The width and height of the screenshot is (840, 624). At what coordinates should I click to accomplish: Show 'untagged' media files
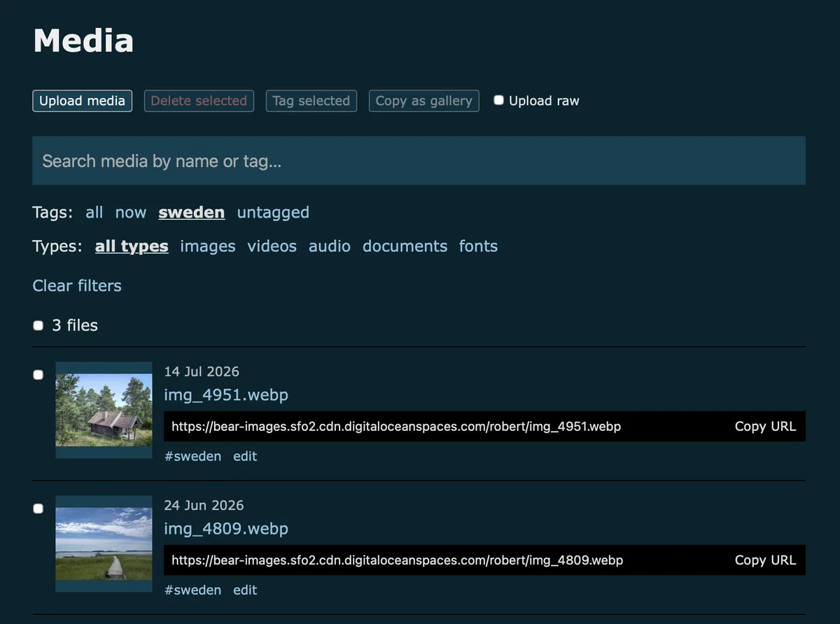273,212
